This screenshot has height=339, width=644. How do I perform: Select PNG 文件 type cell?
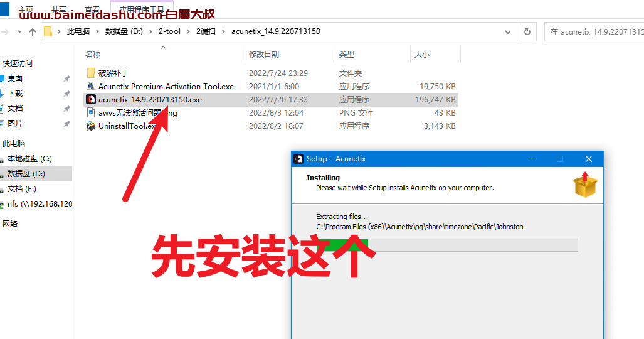point(356,113)
